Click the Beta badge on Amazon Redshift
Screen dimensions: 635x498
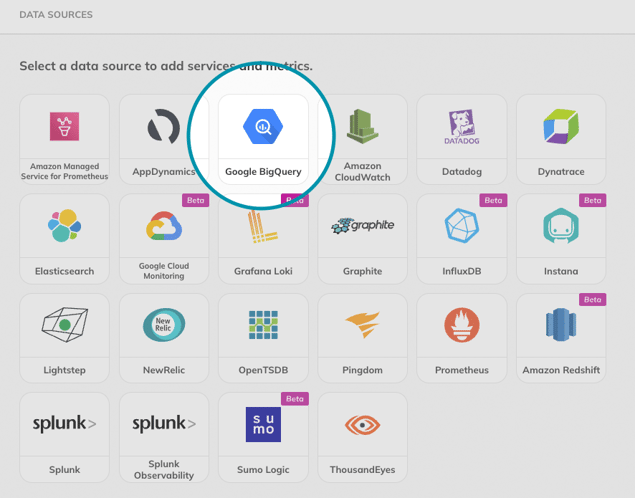pyautogui.click(x=592, y=300)
